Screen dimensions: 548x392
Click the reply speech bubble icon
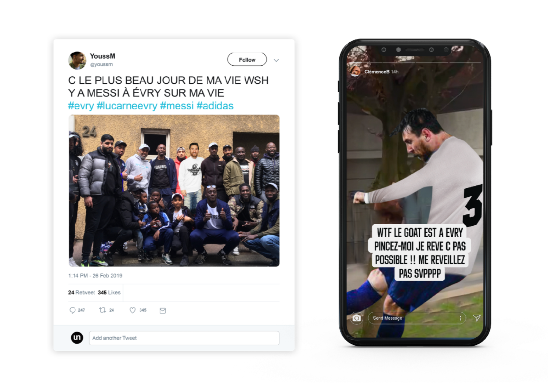pyautogui.click(x=72, y=311)
